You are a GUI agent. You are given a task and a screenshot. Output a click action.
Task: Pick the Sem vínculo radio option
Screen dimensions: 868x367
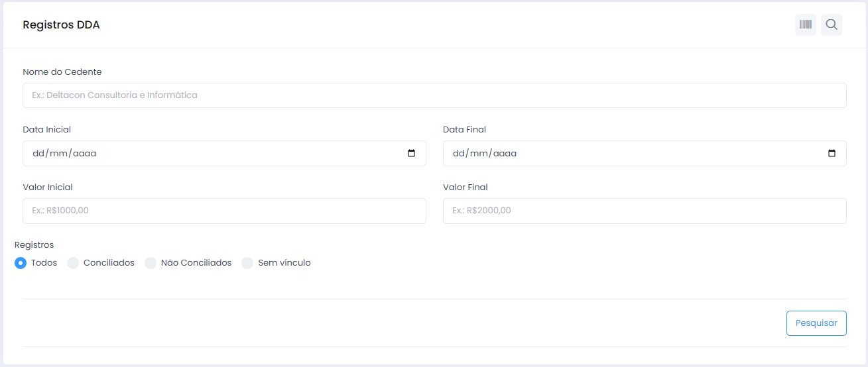click(247, 263)
